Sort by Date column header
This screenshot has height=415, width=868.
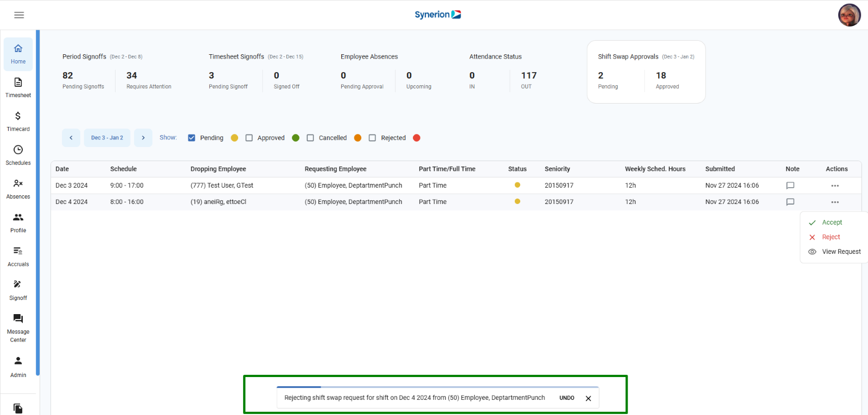point(62,169)
